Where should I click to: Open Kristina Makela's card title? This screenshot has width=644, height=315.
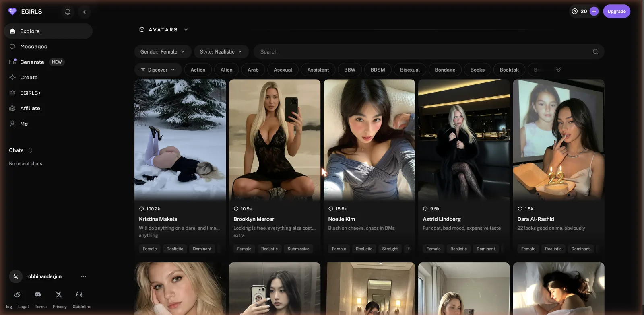(158, 219)
